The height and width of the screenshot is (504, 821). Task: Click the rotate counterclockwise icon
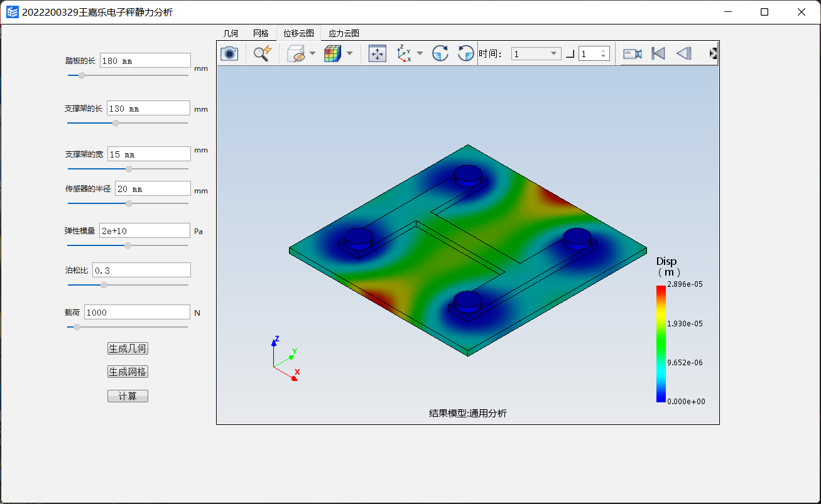[x=465, y=54]
